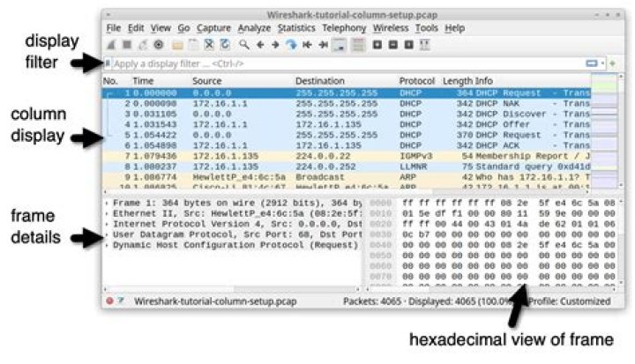Screen dimensions: 635x364
Task: Go to previous packet arrow icon
Action: point(260,43)
